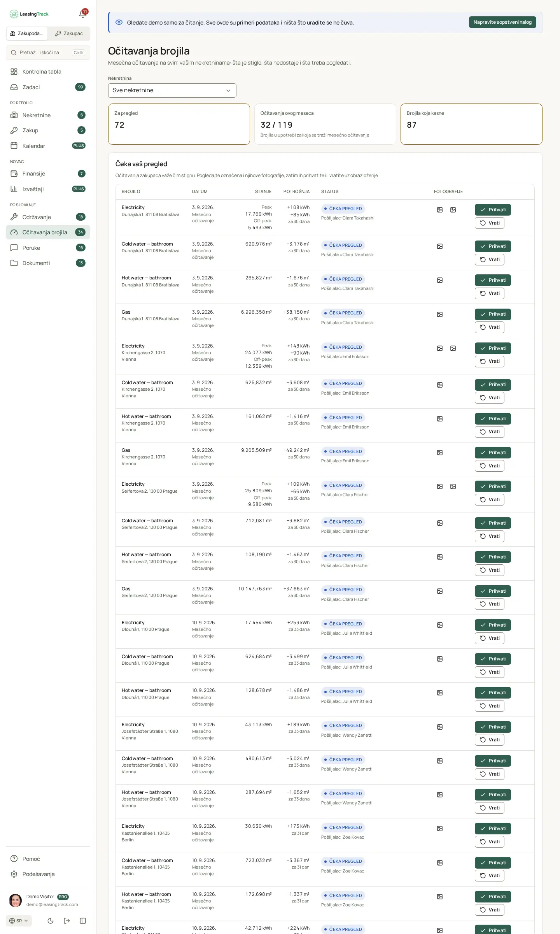Open Kalendar from the sidebar

(x=48, y=146)
